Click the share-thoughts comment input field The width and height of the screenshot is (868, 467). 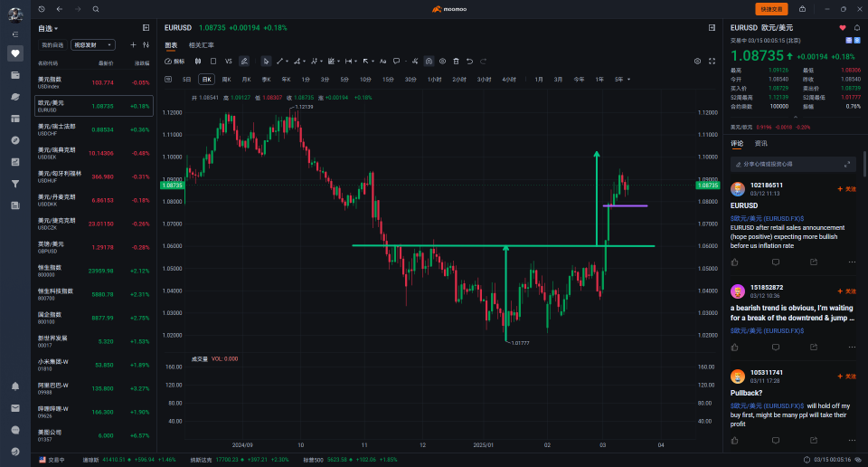[x=793, y=164]
